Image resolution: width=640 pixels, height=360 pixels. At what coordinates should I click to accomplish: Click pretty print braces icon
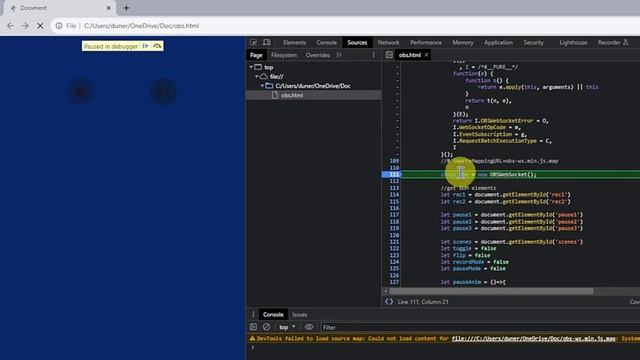389,302
